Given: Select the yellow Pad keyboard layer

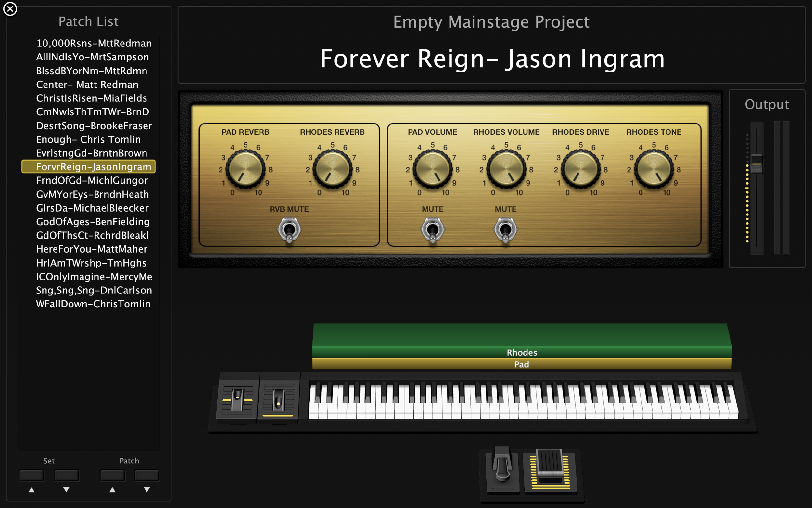Looking at the screenshot, I should [x=522, y=364].
